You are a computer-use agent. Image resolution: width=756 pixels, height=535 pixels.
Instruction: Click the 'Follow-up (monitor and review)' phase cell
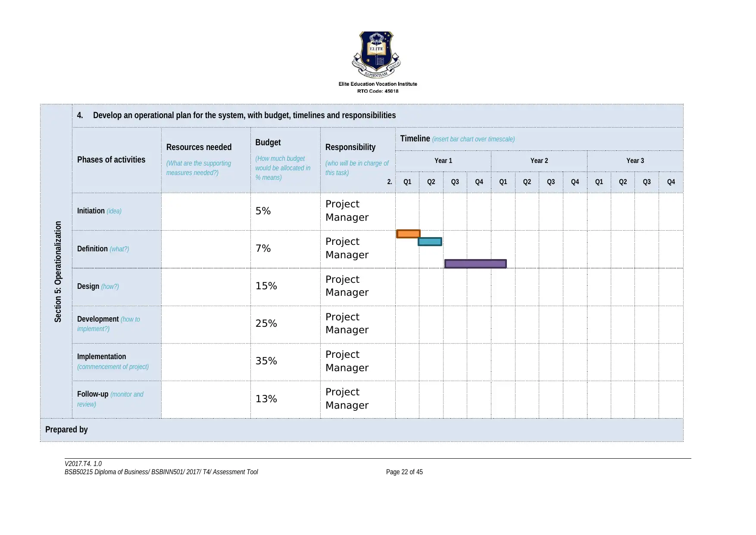[x=117, y=399]
